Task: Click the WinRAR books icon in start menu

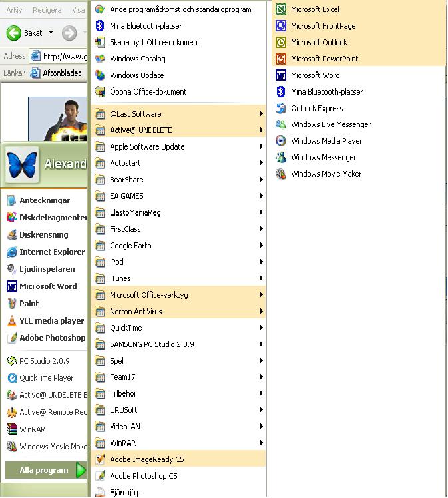Action: tap(12, 429)
